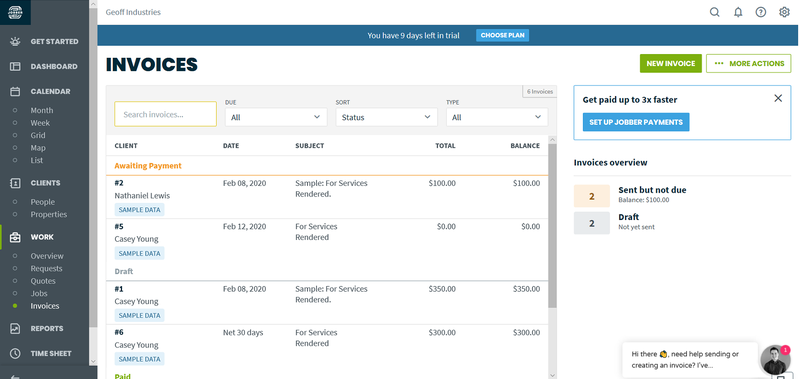Click the Clients sidebar icon
Image resolution: width=800 pixels, height=379 pixels.
tap(15, 183)
